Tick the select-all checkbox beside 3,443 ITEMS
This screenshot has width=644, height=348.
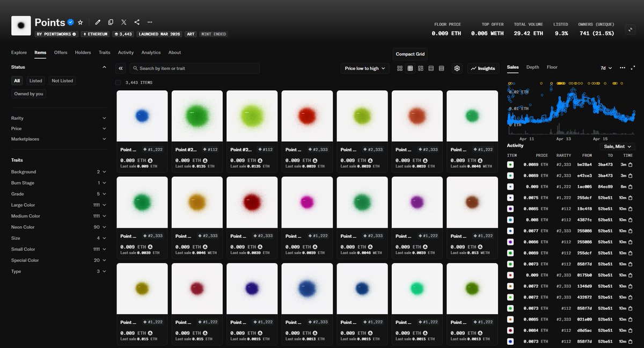pos(118,83)
